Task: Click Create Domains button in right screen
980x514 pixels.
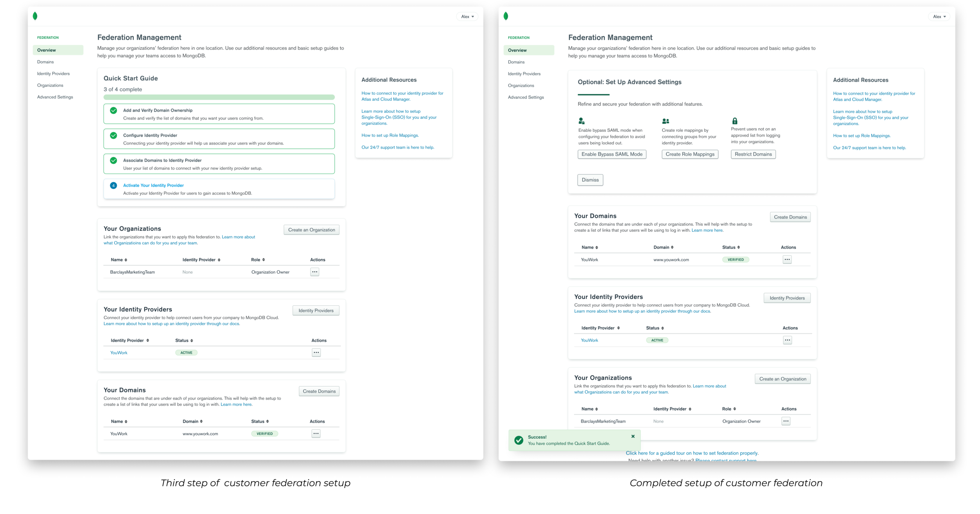Action: pos(790,217)
